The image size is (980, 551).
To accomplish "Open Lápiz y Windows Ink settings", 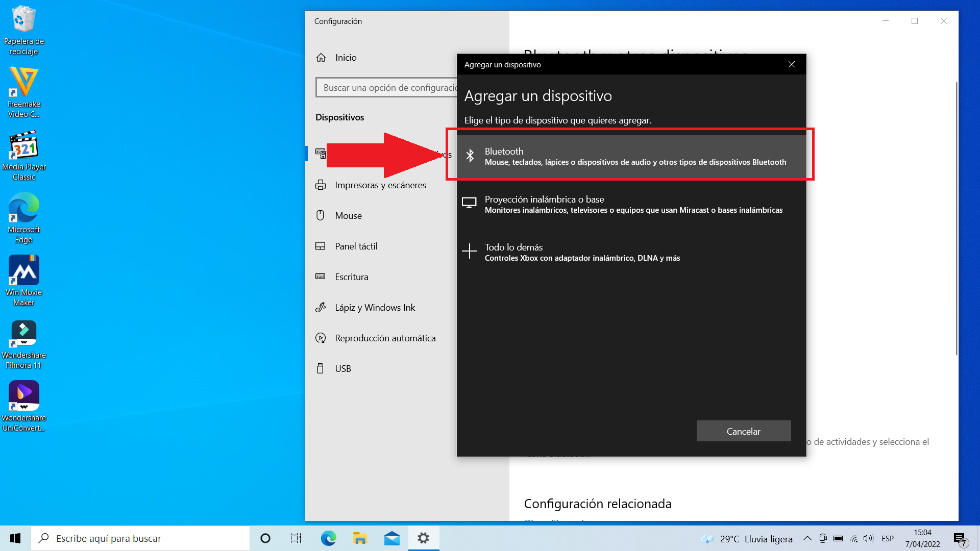I will point(375,308).
